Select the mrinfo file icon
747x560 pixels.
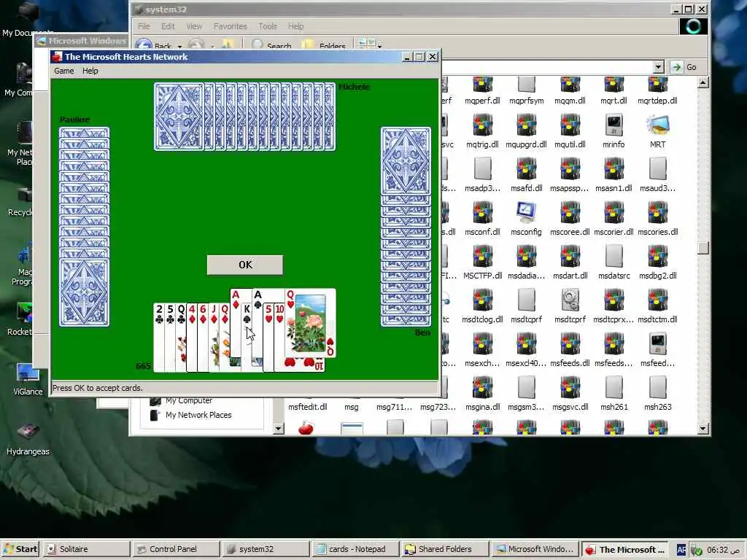614,125
